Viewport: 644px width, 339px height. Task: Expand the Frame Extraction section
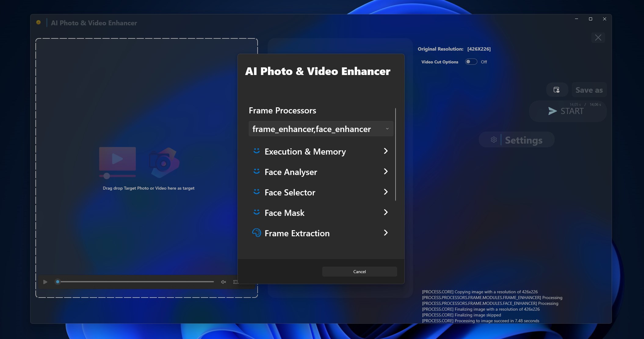[x=386, y=233]
